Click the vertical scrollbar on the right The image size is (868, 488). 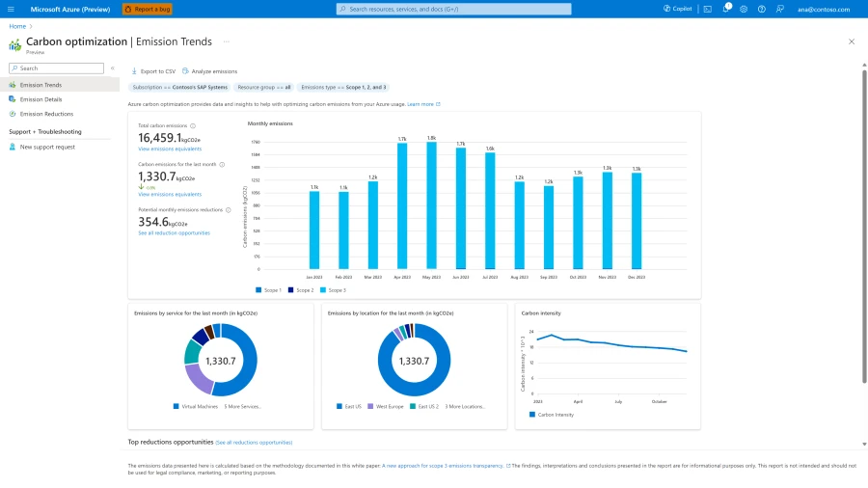click(x=864, y=226)
